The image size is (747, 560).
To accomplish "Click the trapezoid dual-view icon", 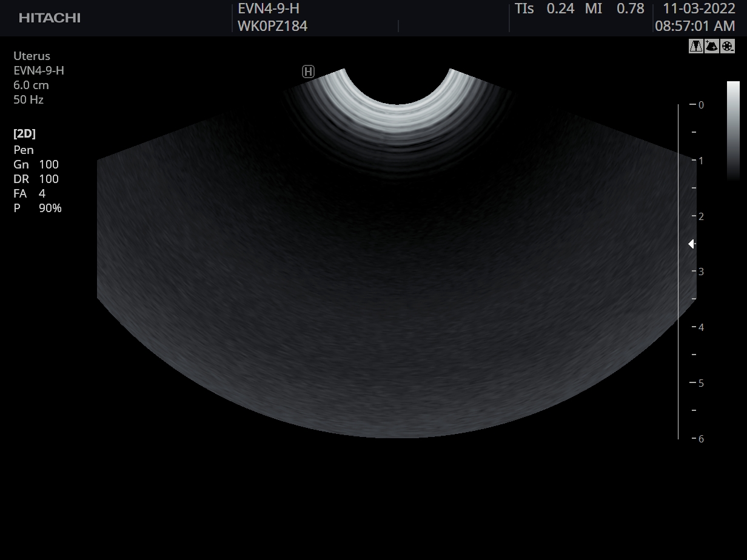I will 695,46.
